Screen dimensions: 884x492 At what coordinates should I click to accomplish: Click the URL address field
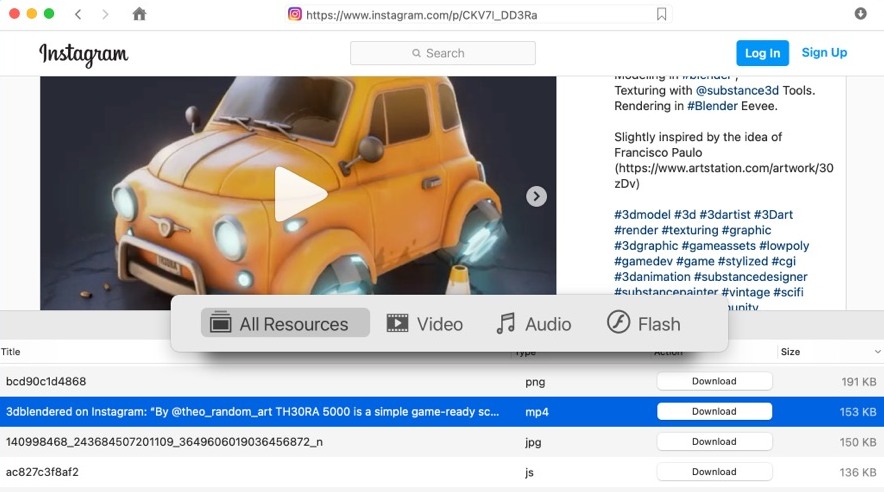(477, 15)
